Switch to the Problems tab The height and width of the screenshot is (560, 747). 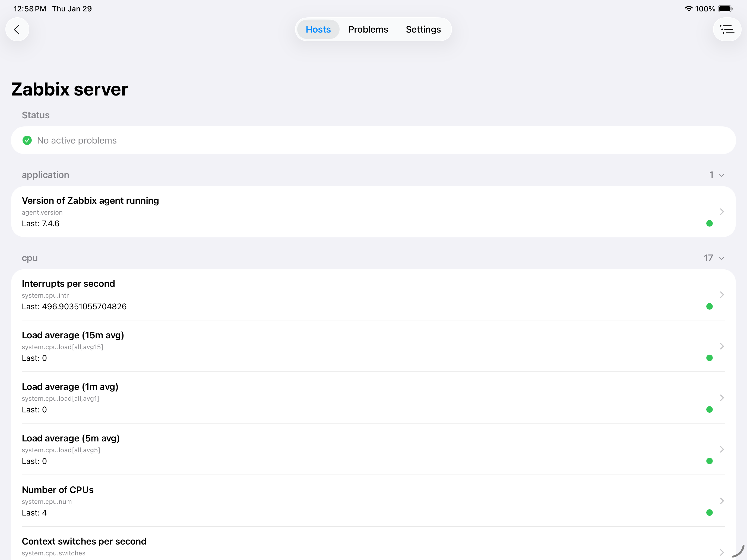click(x=368, y=29)
